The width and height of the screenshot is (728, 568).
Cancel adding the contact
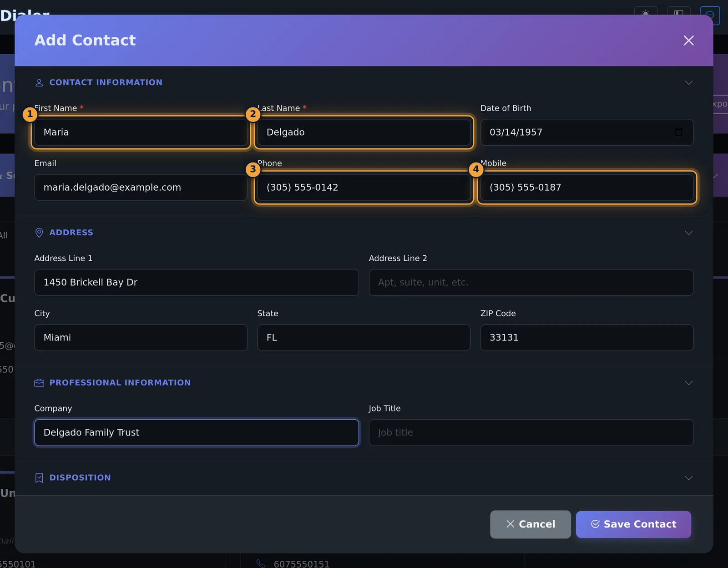531,524
